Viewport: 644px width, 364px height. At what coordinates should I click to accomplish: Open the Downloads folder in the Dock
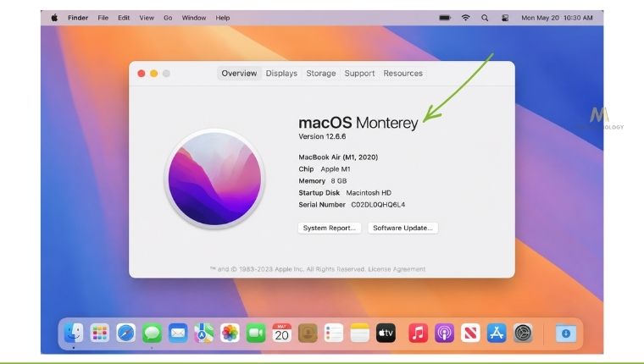[x=565, y=333]
